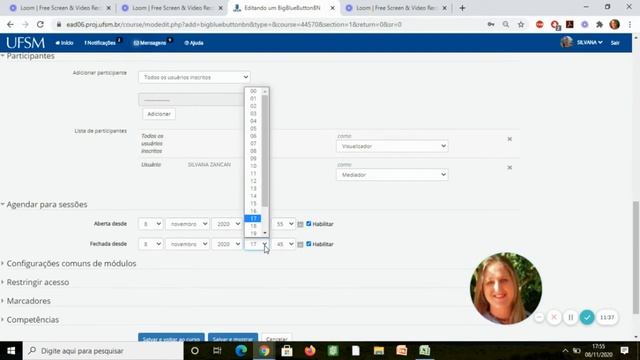Choose highlighted hour 17 in the list
This screenshot has height=360, width=640.
(253, 219)
